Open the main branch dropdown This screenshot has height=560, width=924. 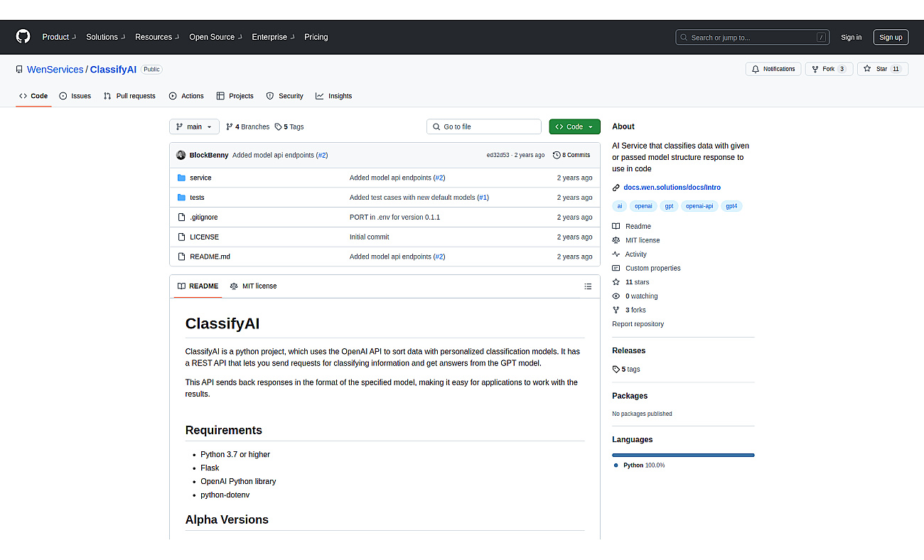pos(194,126)
